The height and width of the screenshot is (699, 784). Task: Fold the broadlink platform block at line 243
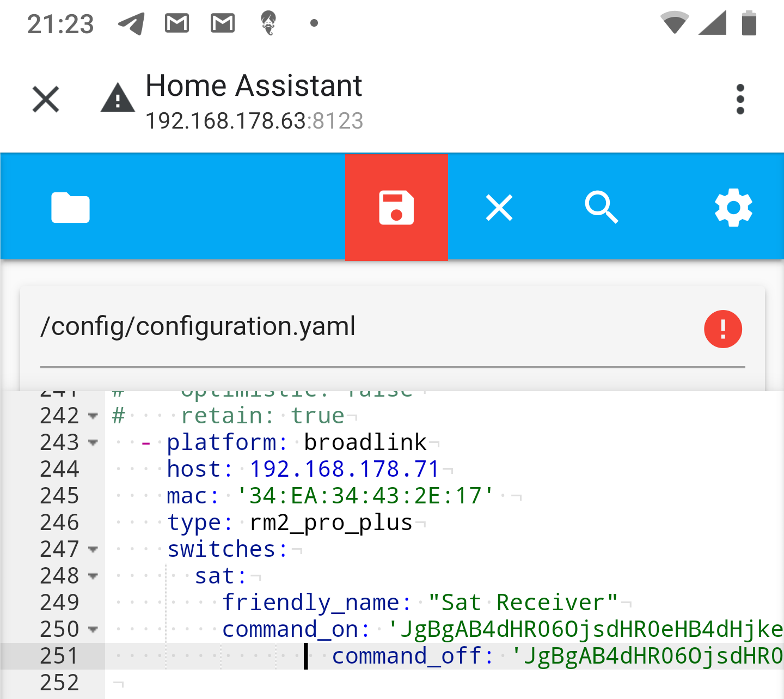click(x=93, y=443)
